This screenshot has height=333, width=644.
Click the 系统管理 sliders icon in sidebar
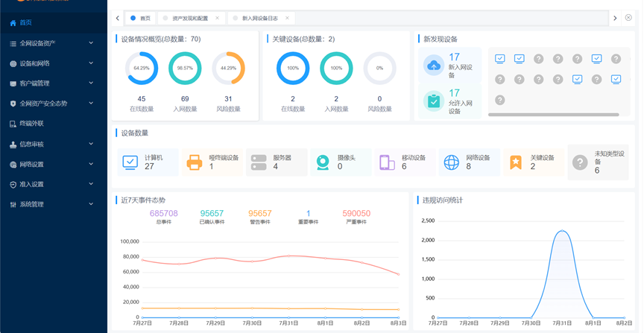(x=13, y=204)
